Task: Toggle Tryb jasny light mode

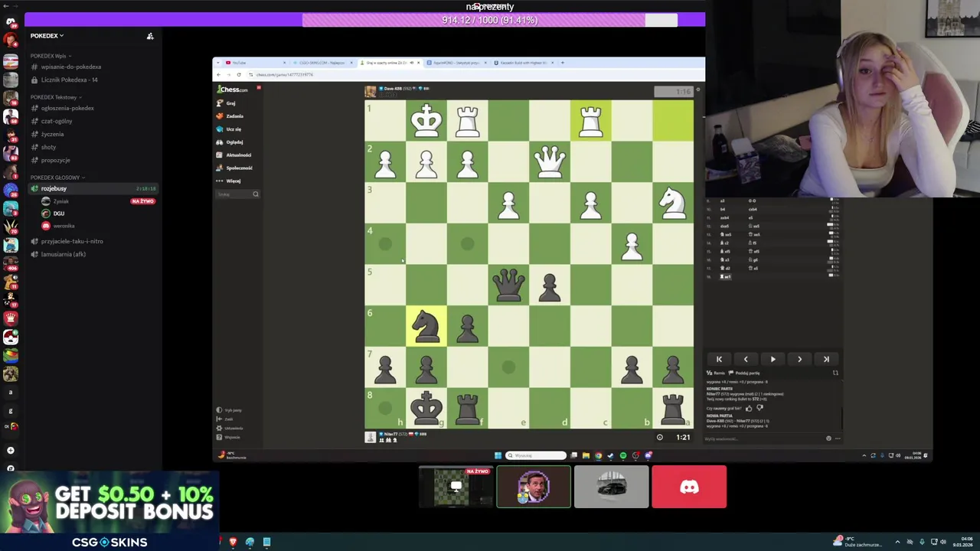Action: (x=229, y=410)
